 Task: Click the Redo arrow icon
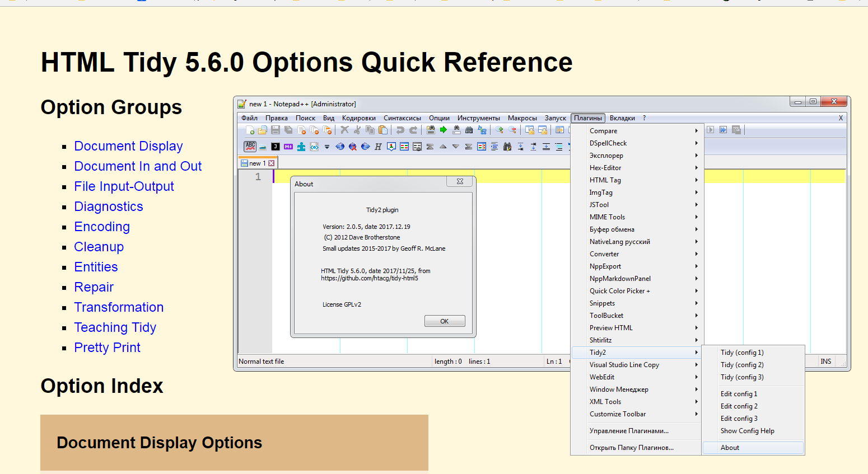[413, 130]
